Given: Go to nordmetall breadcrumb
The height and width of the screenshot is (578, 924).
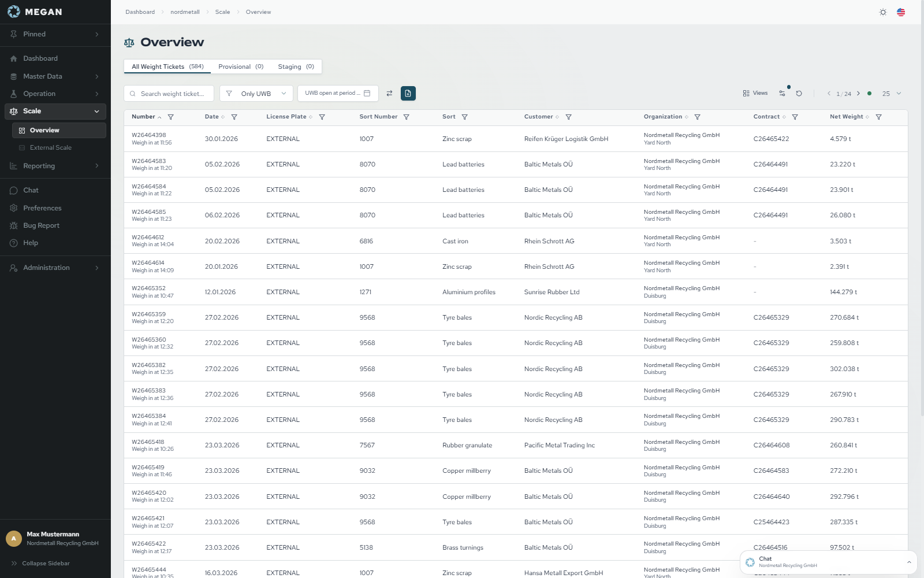Looking at the screenshot, I should 185,12.
